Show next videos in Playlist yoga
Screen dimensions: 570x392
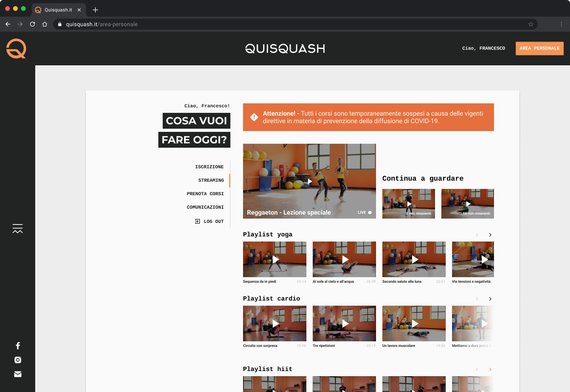pyautogui.click(x=490, y=235)
